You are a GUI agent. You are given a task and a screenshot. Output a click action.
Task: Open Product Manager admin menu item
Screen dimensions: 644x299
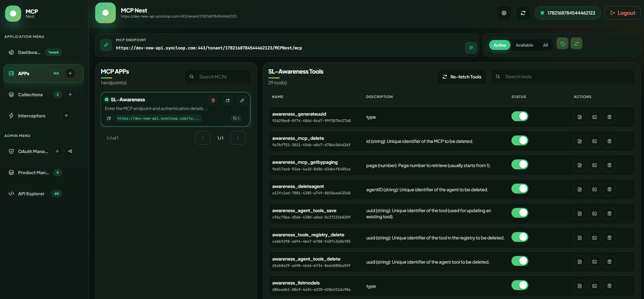tap(33, 172)
